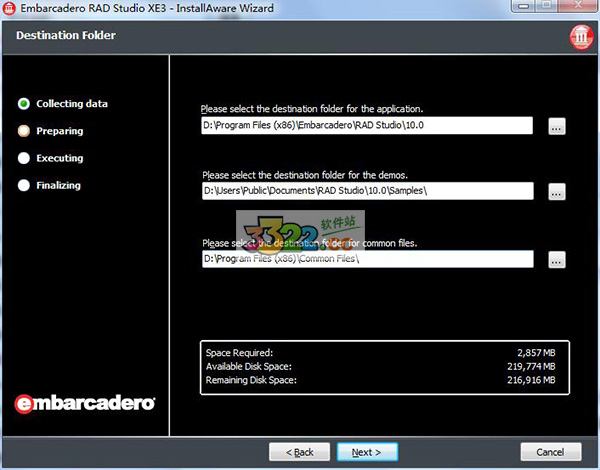
Task: Browse for the common files folder
Action: pyautogui.click(x=557, y=259)
